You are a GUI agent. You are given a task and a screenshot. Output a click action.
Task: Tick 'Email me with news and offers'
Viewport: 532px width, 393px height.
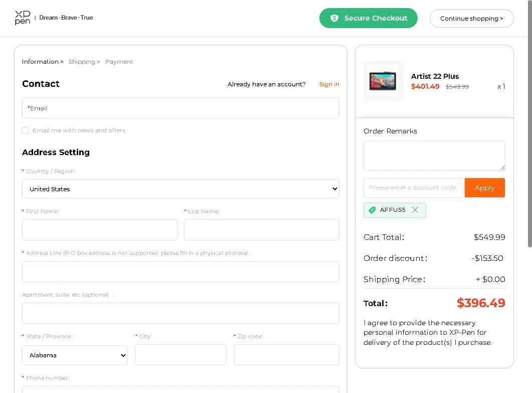tap(26, 130)
